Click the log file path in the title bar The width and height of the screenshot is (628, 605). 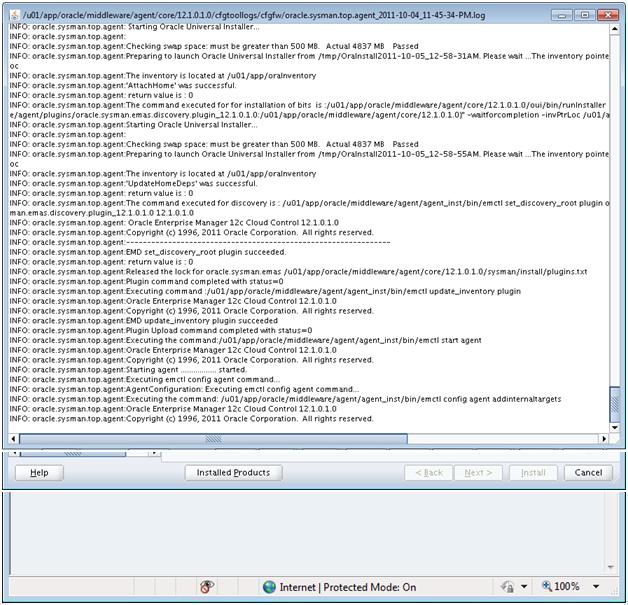click(254, 15)
